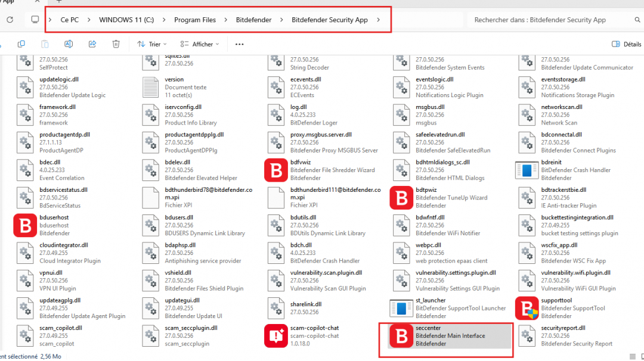Click the Paste icon in toolbar
This screenshot has height=361, width=644.
coord(45,44)
